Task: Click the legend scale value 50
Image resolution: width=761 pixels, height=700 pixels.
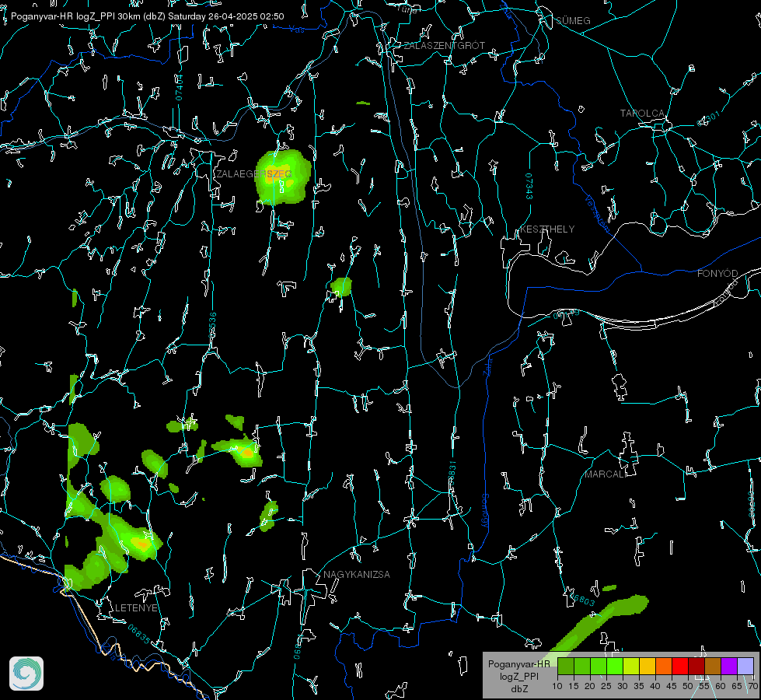Action: point(688,686)
